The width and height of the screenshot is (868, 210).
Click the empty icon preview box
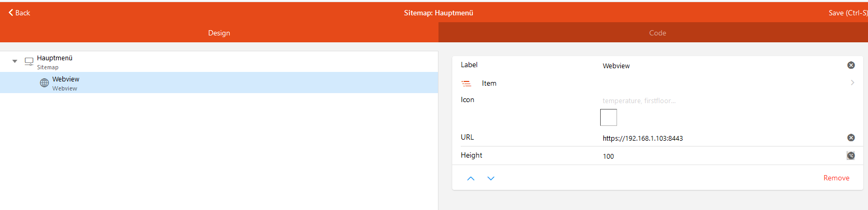pos(609,117)
